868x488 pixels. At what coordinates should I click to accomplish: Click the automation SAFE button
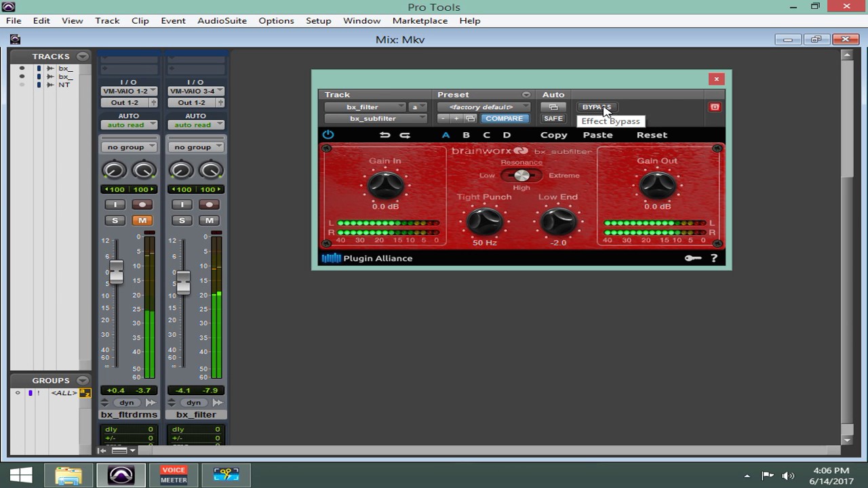[x=553, y=119]
